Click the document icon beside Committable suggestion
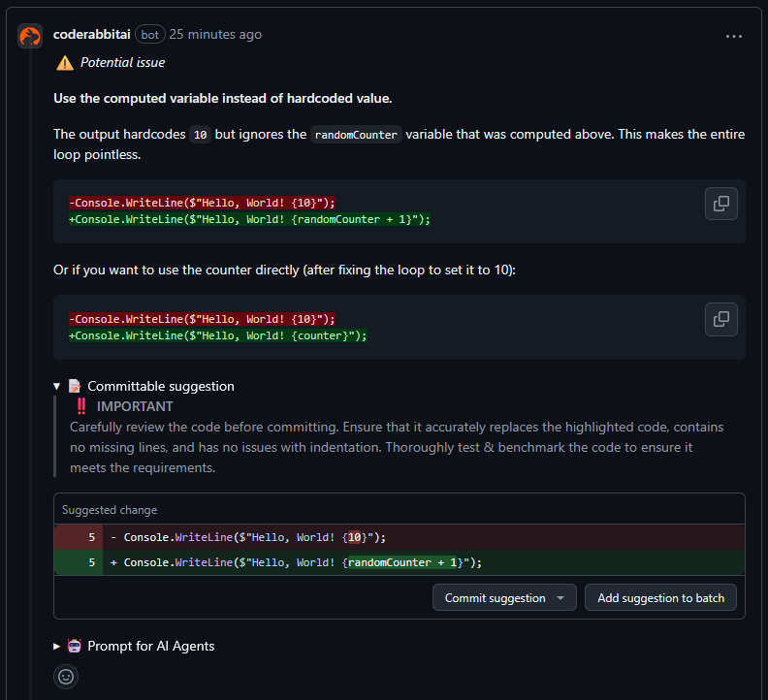 pyautogui.click(x=75, y=386)
